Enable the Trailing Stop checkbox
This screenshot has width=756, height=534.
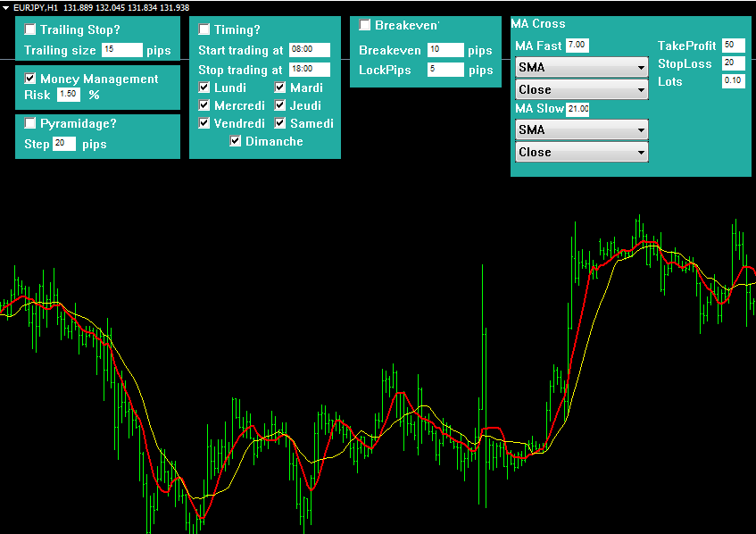[x=30, y=29]
